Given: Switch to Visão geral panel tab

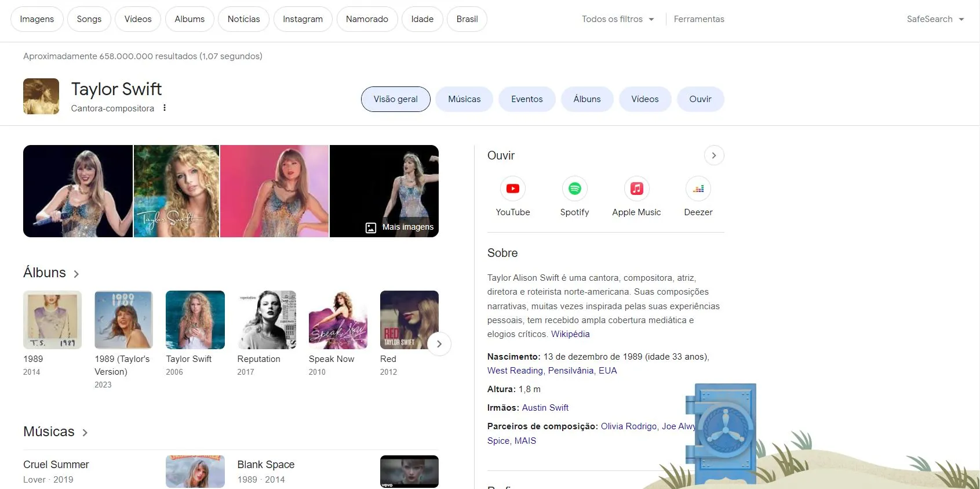Looking at the screenshot, I should click(x=396, y=99).
